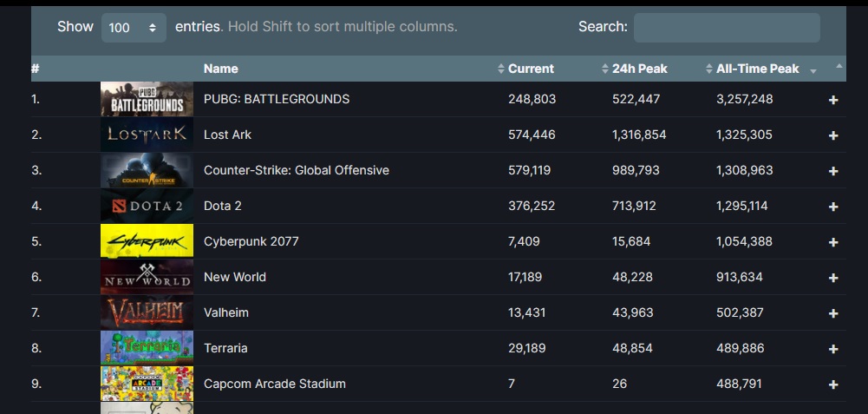Open the Show entries count dropdown
Viewport: 868px width, 414px height.
[x=134, y=27]
